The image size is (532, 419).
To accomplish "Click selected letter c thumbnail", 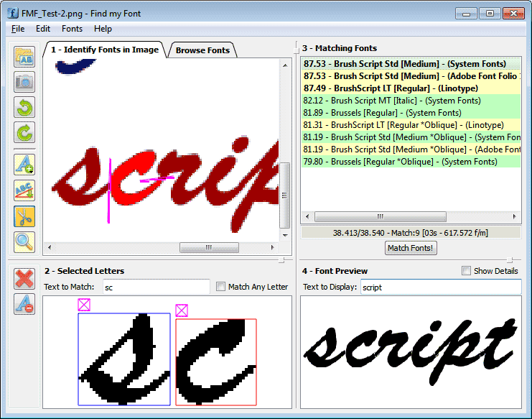I will pos(216,362).
